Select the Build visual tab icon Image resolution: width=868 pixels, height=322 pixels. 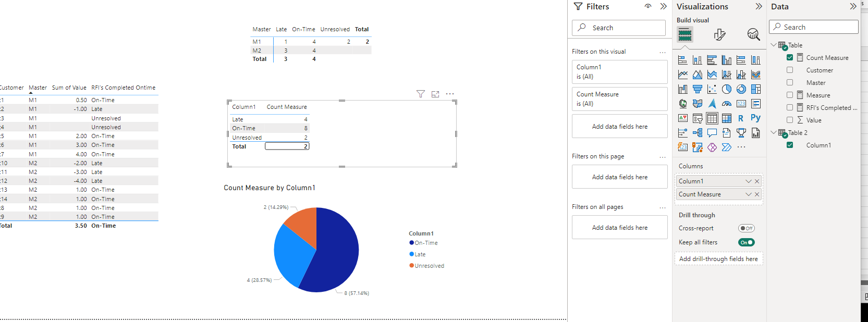click(684, 35)
